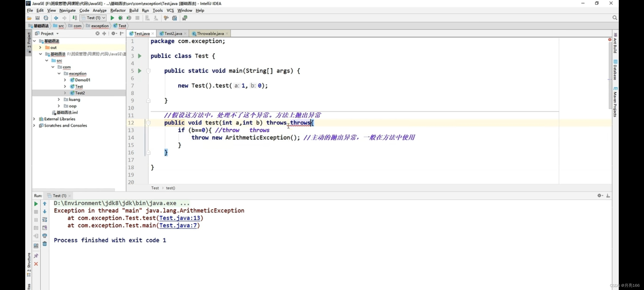
Task: Expand External Libraries node
Action: (x=34, y=119)
